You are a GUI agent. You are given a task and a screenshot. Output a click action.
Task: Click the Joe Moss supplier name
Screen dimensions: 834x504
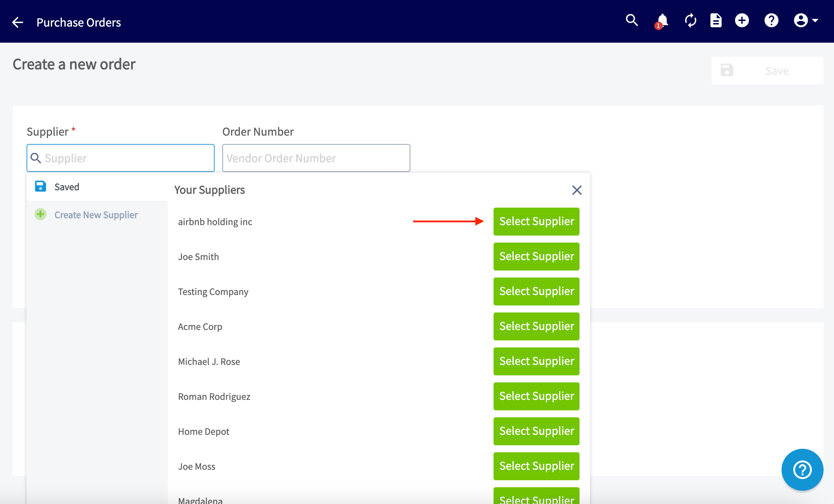tap(196, 467)
